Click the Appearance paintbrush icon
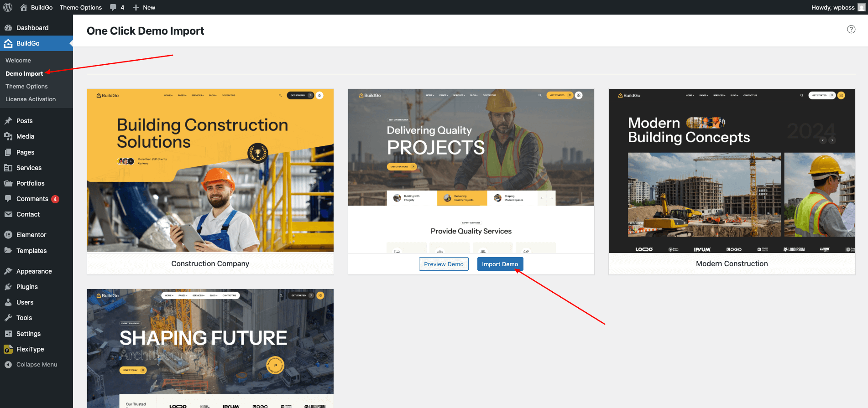 8,271
